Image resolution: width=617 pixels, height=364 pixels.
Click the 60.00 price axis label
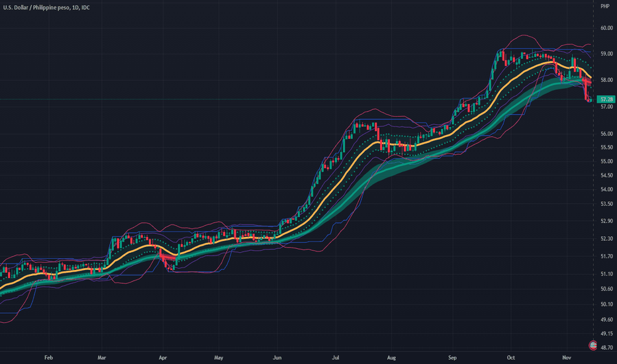tap(606, 28)
